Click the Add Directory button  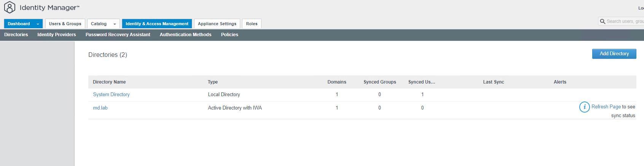tap(614, 54)
